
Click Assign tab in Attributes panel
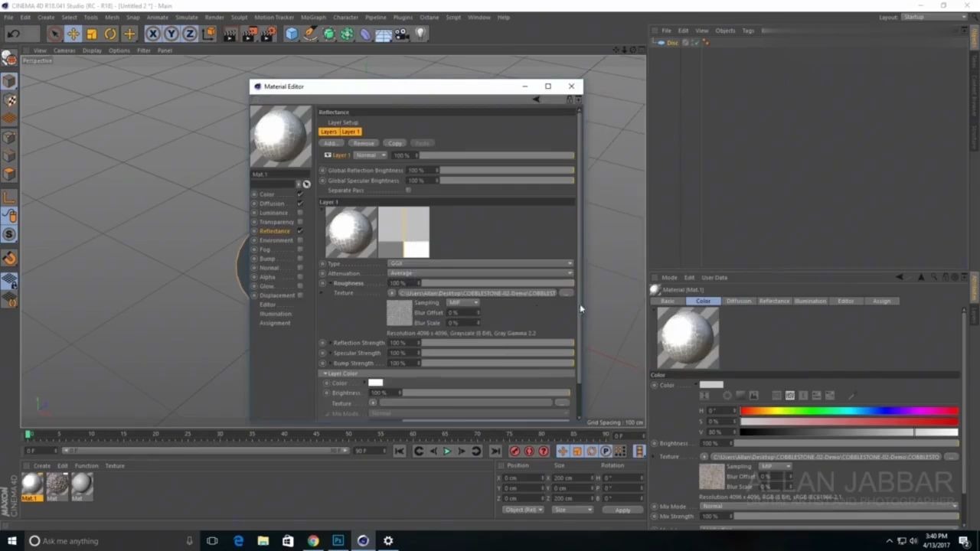tap(881, 301)
